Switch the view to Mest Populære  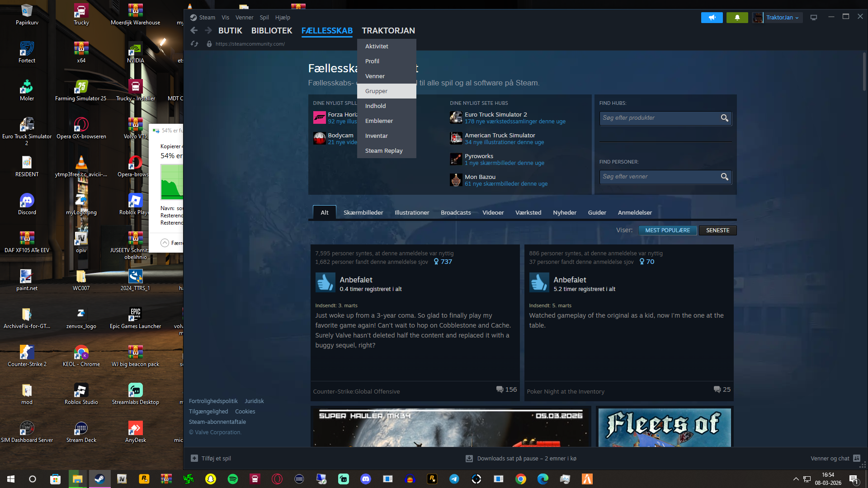click(x=667, y=230)
